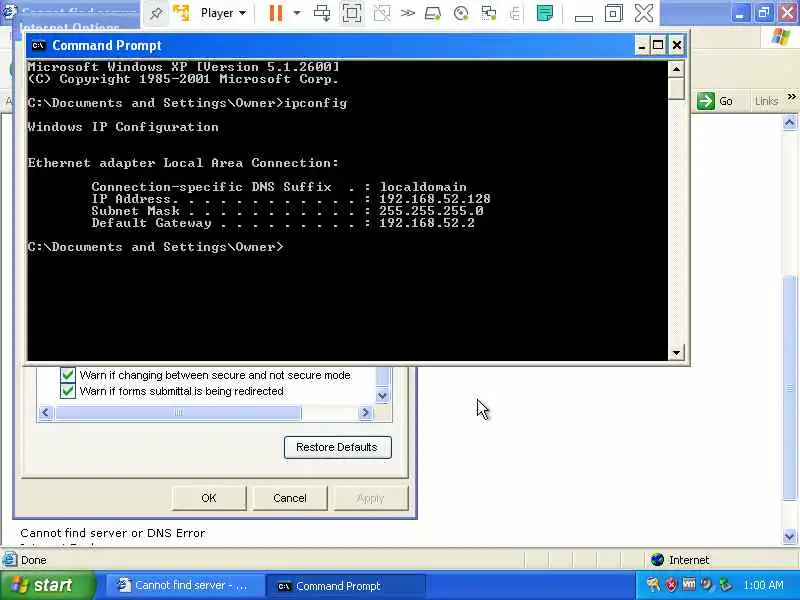Click Links on the IE toolbar

click(x=766, y=101)
